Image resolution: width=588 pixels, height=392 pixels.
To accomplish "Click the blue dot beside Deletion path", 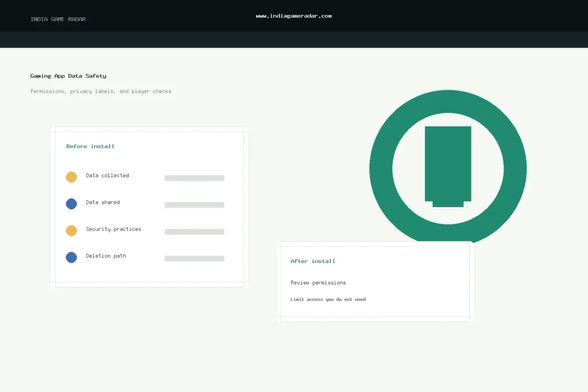I will click(71, 258).
